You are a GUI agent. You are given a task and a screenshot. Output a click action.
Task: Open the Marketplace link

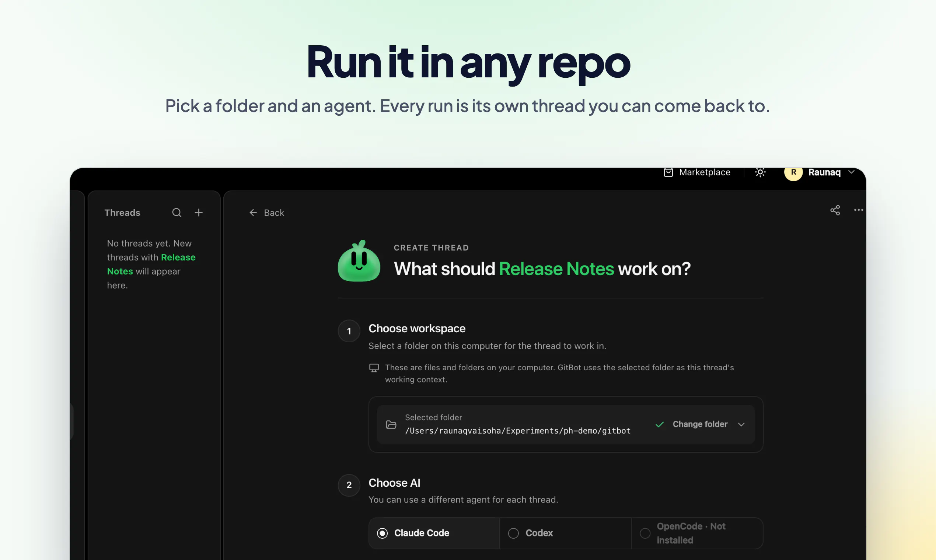tap(705, 172)
